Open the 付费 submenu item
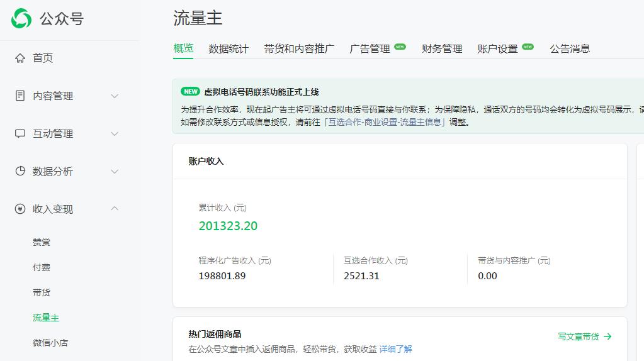This screenshot has height=361, width=644. point(42,267)
